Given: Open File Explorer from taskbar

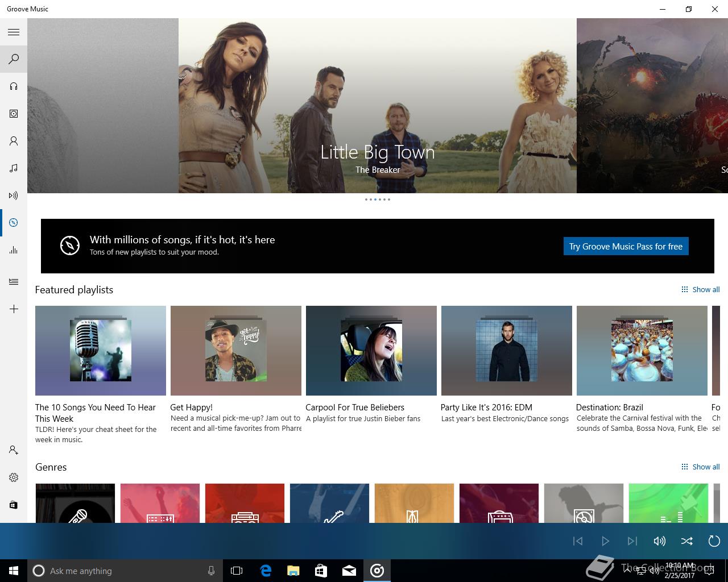Looking at the screenshot, I should pos(293,571).
